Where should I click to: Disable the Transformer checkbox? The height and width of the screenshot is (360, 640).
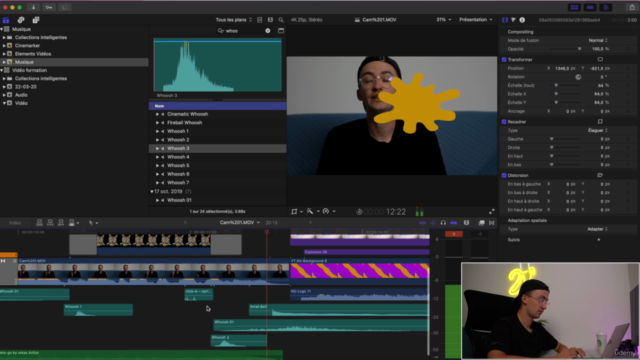[x=504, y=60]
